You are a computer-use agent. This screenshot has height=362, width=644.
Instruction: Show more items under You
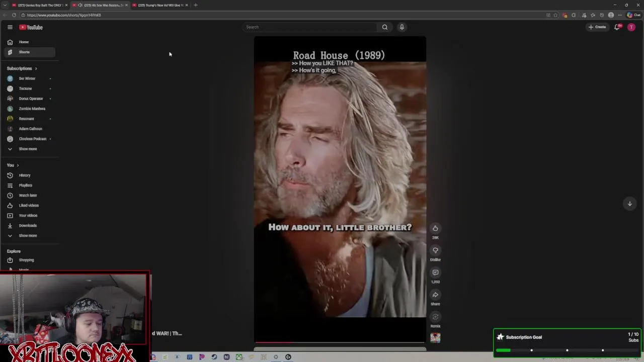(x=30, y=236)
